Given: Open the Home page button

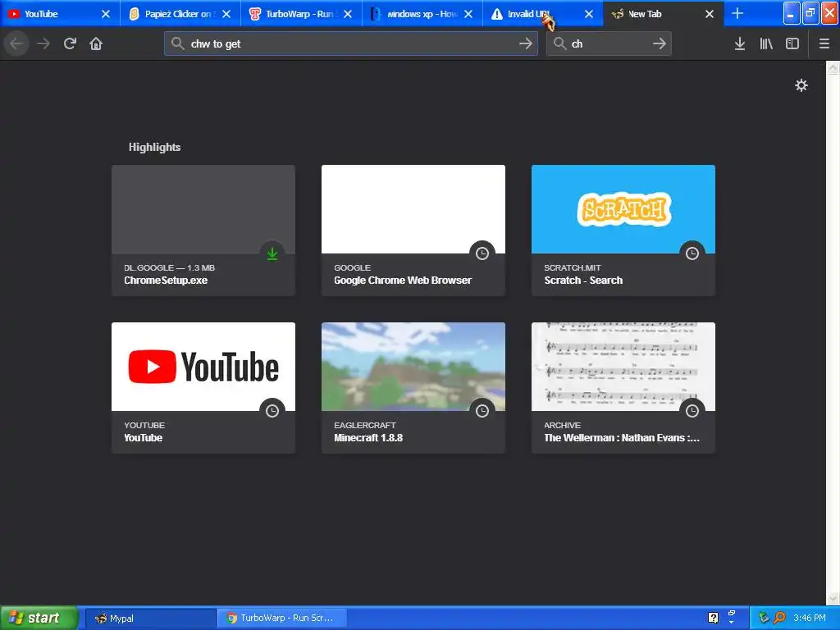Looking at the screenshot, I should (x=96, y=43).
